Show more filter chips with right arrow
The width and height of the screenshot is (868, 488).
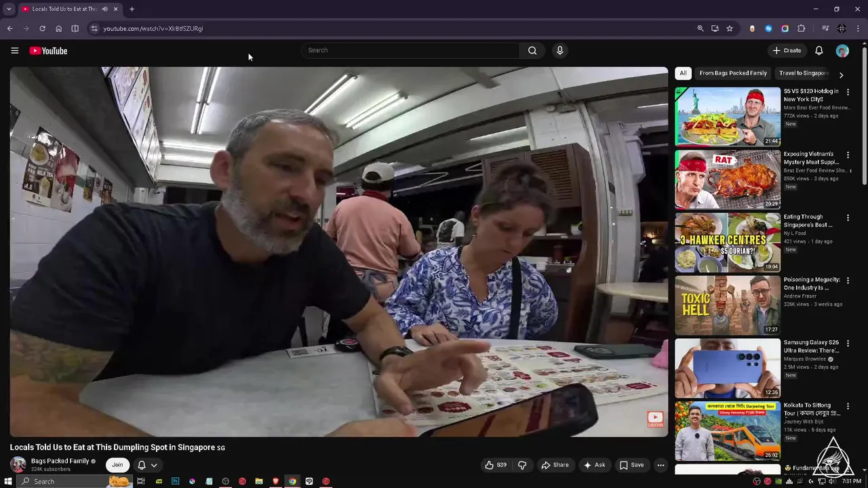click(x=841, y=75)
